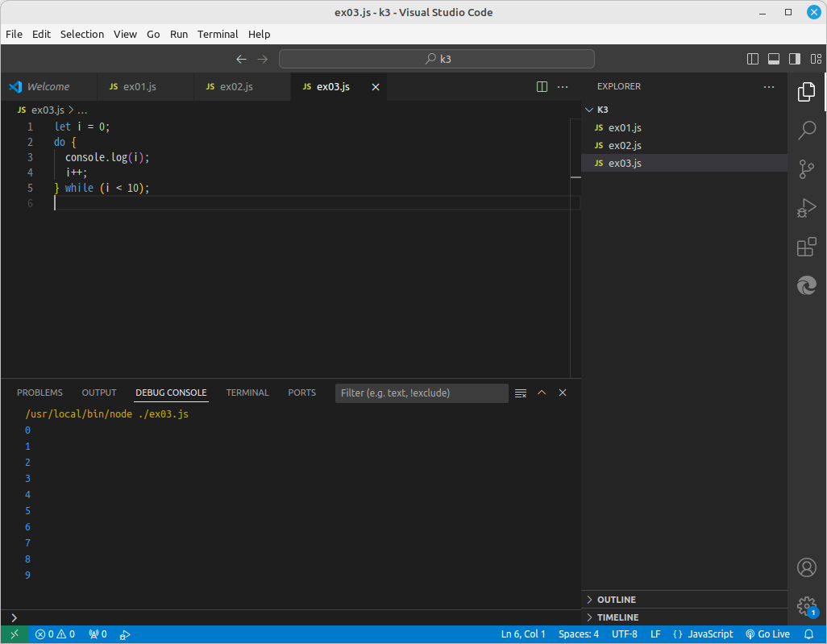The width and height of the screenshot is (827, 644).
Task: Open the File menu
Action: click(15, 35)
